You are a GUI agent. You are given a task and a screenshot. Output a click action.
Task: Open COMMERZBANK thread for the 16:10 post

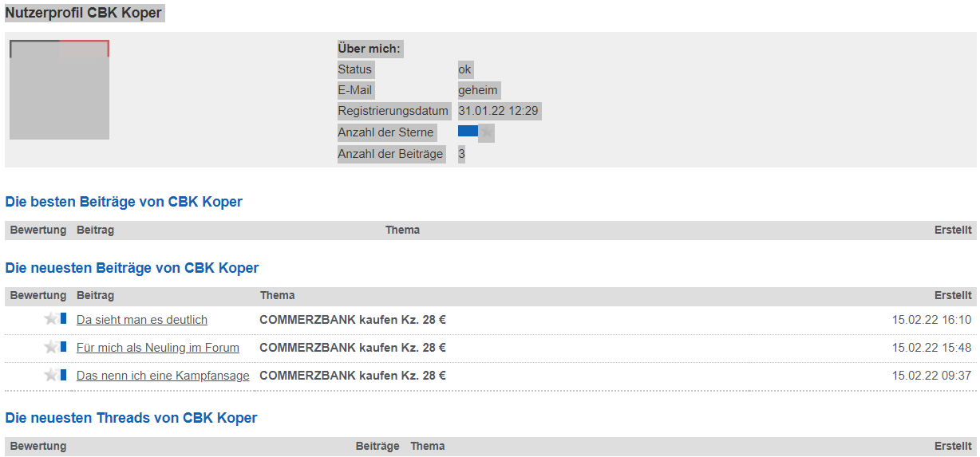(353, 320)
